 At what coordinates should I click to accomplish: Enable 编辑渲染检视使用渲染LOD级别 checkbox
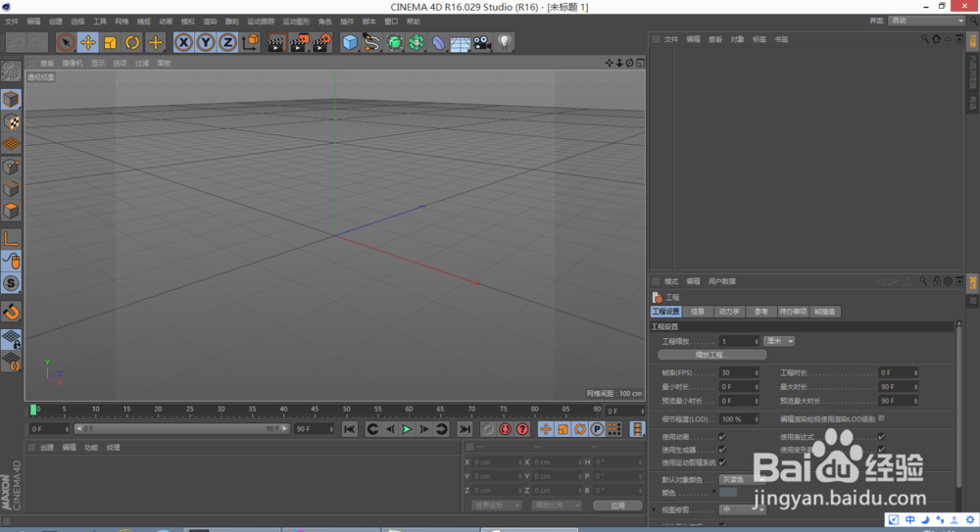click(882, 419)
